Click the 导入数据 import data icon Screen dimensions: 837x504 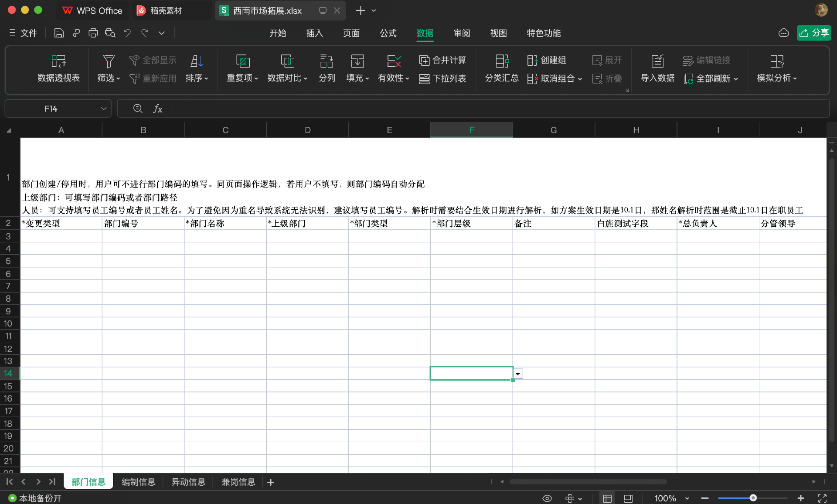[x=657, y=61]
